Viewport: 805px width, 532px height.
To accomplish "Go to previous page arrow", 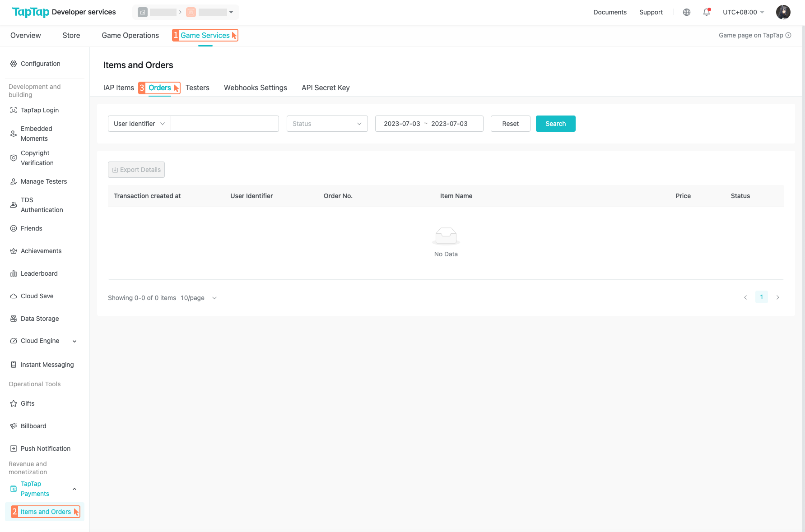I will coord(745,297).
